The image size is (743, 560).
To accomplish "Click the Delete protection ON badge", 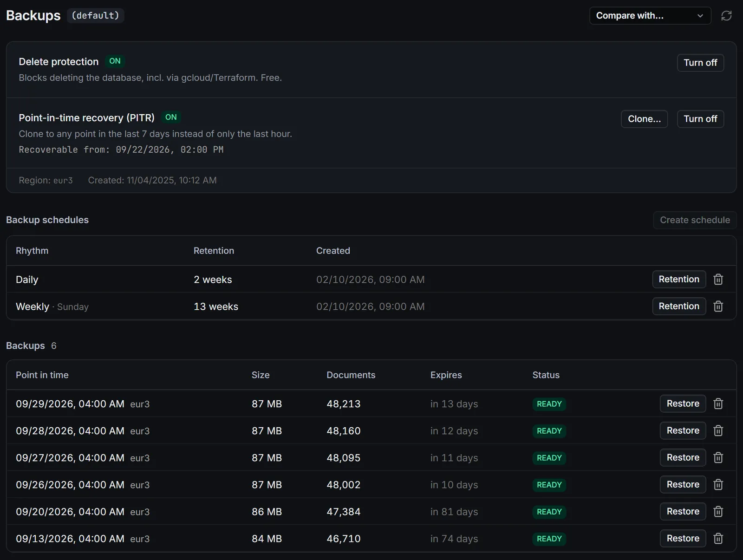I will (x=115, y=61).
